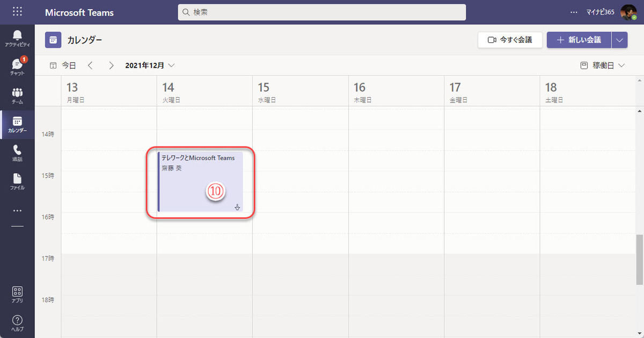Open the Activity bell icon

pos(17,38)
